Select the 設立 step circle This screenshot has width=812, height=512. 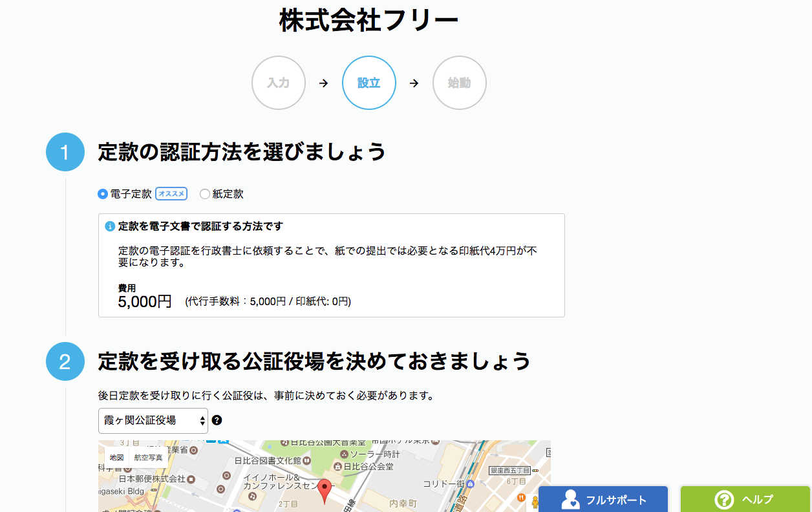(369, 83)
